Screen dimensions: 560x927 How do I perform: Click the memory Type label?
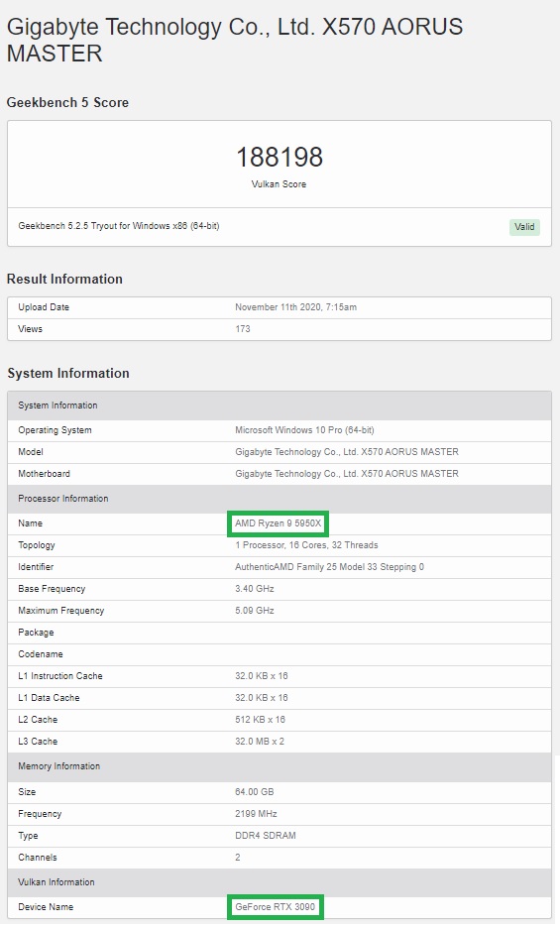29,837
